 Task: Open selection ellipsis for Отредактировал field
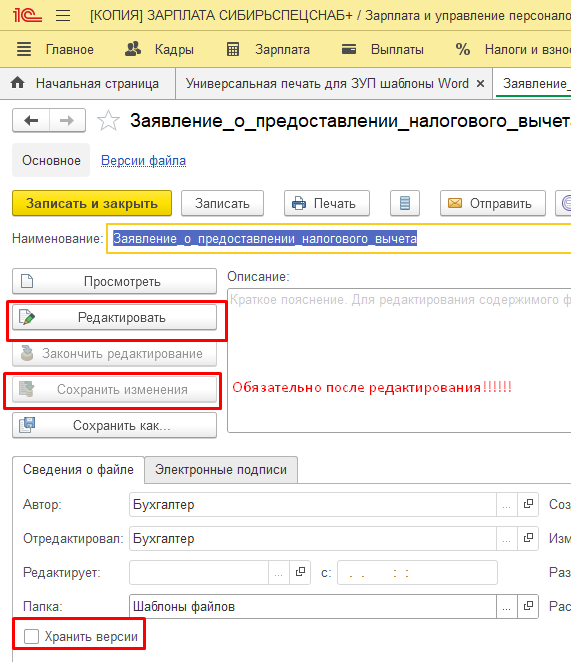click(507, 538)
